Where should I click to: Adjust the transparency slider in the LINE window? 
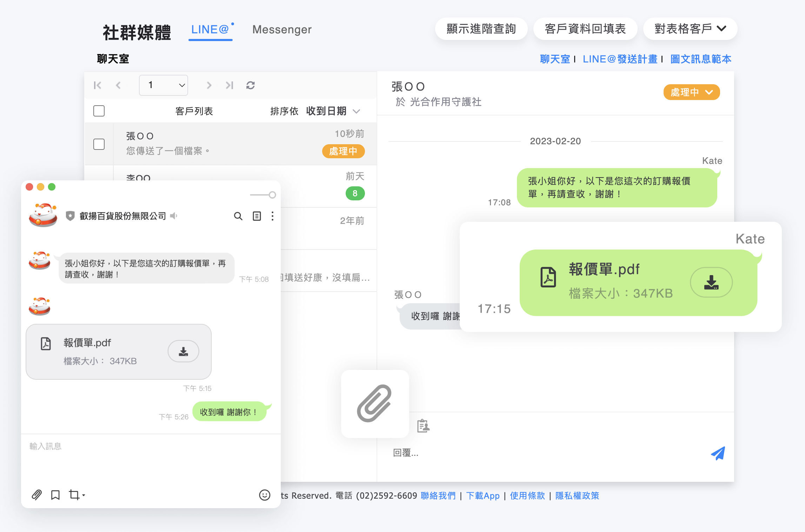coord(272,195)
